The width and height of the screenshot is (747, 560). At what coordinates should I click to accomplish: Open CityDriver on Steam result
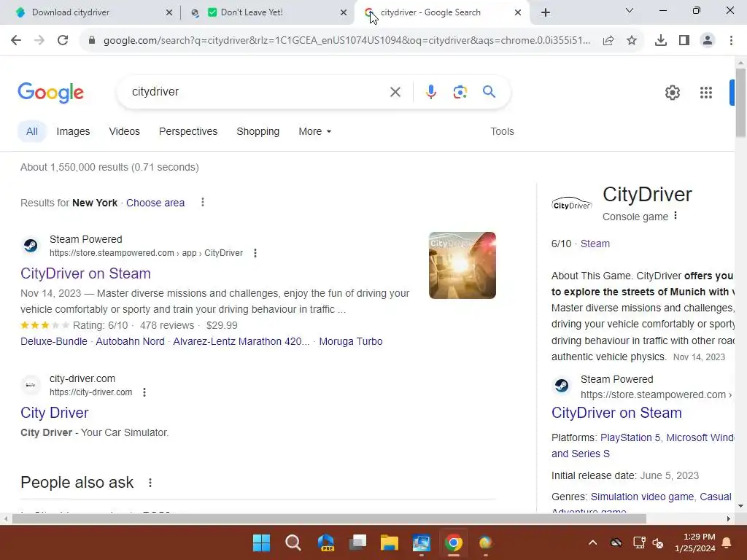(86, 273)
